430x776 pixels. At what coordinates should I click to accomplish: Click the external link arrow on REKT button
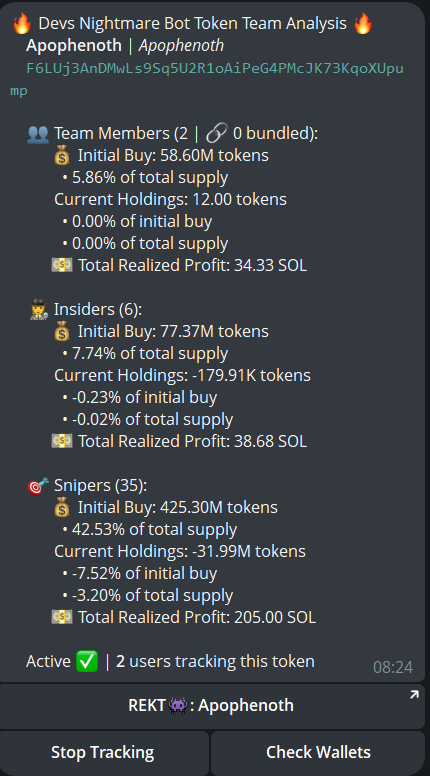414,695
